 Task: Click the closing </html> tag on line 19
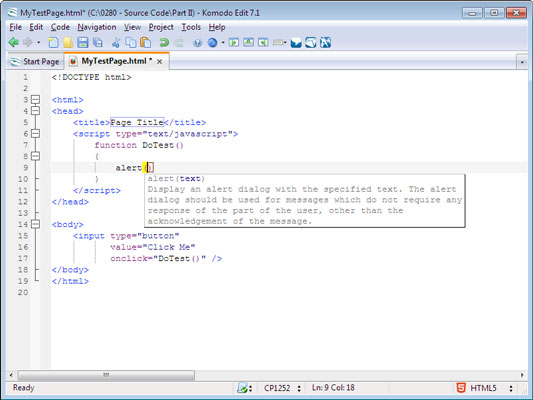coord(70,281)
